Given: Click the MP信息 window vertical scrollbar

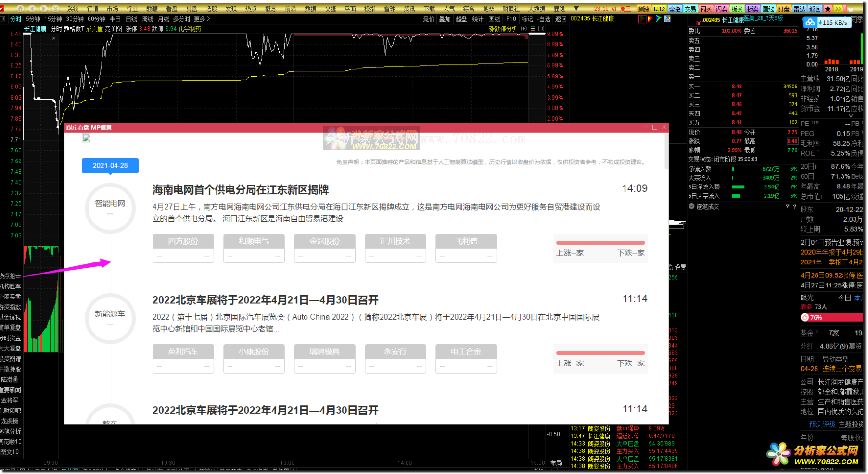Looking at the screenshot, I should pos(666,151).
